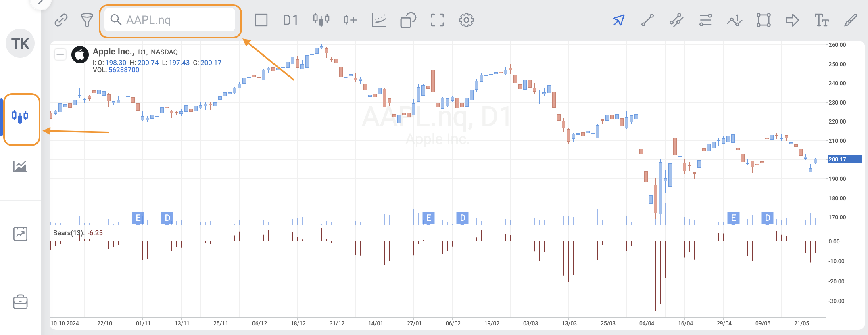Select the brush pencil tool
Image resolution: width=868 pixels, height=335 pixels.
click(x=851, y=20)
